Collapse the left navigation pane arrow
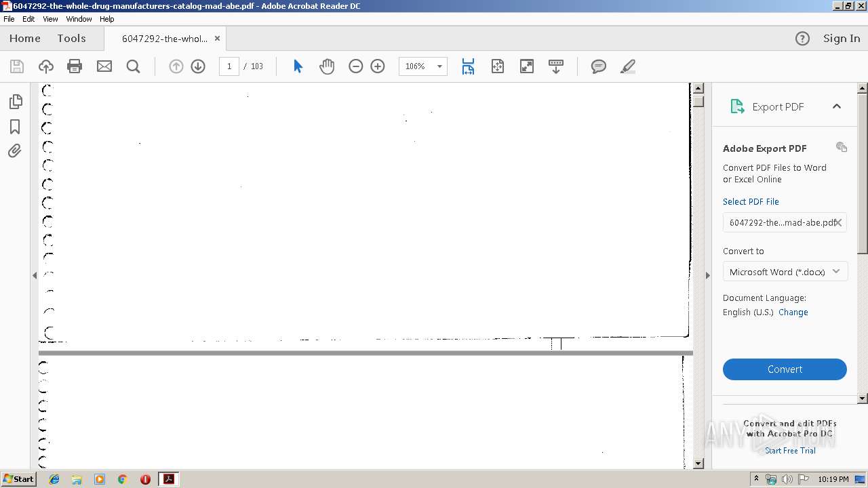Screen dimensions: 868x488 pos(35,275)
